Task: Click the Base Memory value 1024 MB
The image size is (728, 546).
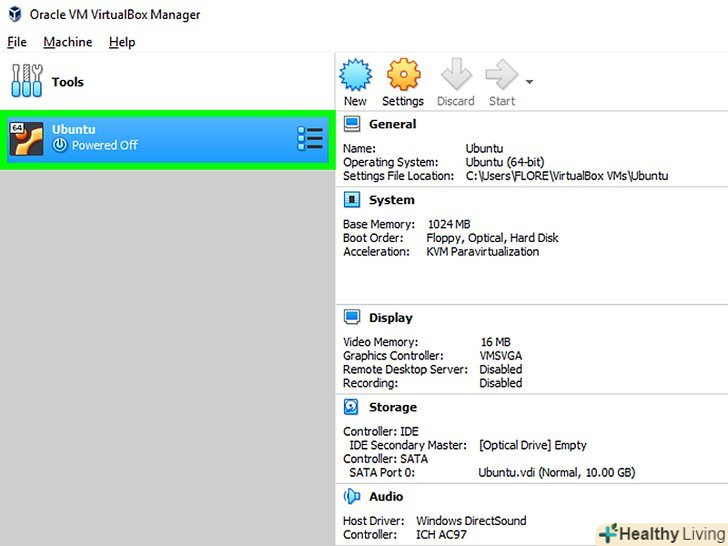Action: coord(449,224)
